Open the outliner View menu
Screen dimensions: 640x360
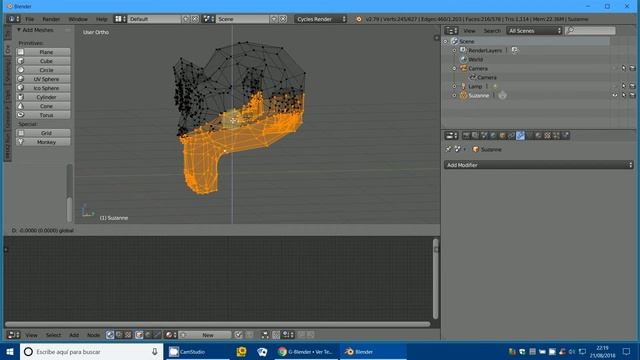pos(469,31)
